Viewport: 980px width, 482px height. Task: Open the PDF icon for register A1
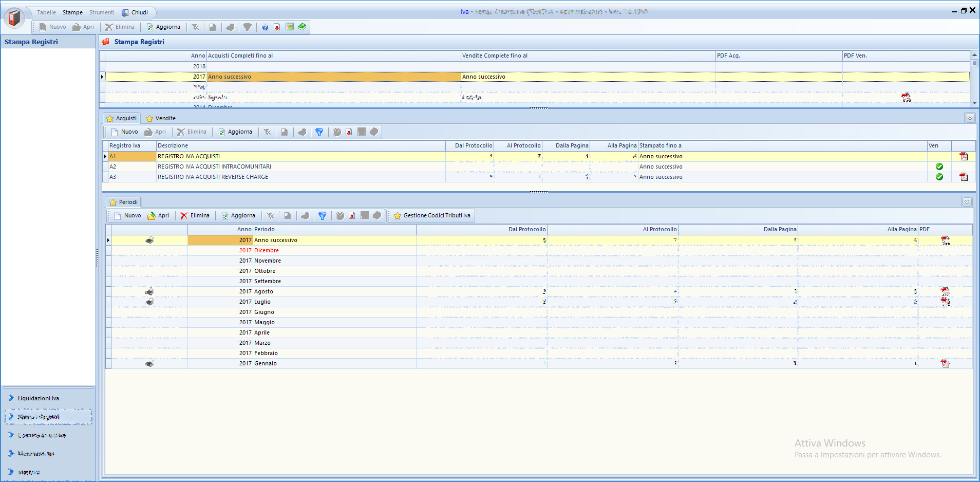[x=964, y=156]
